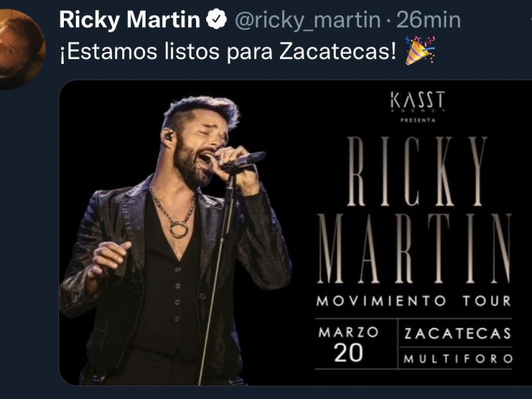Click the date number 20 on poster

point(348,353)
